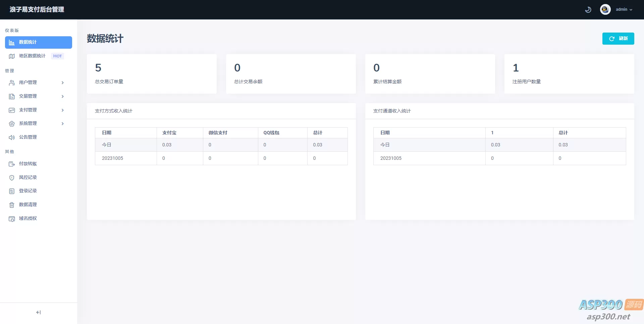The image size is (644, 324).
Task: Click the 公告管理 speaker icon
Action: point(12,137)
